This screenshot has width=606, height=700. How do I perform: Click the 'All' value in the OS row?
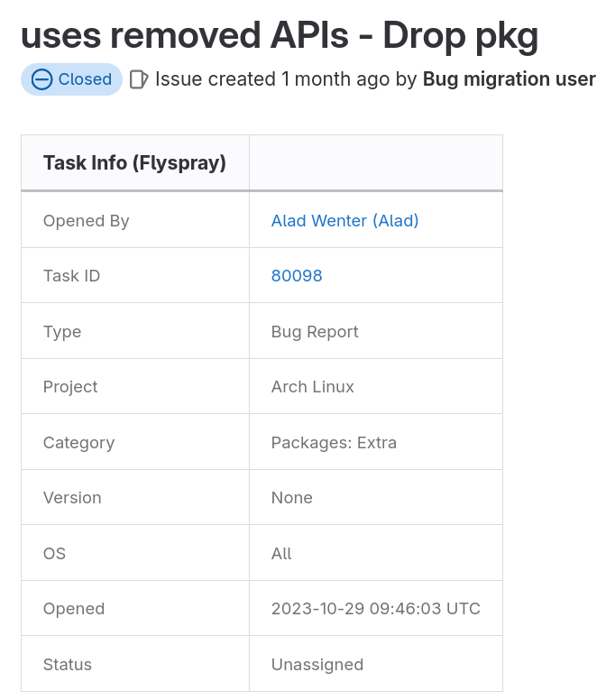(281, 554)
